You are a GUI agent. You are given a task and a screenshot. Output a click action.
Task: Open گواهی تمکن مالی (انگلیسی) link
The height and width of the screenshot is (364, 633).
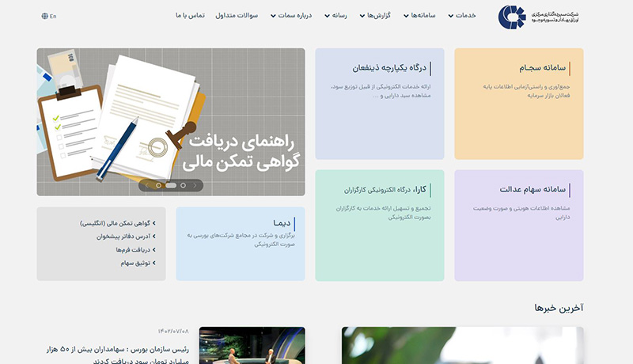click(x=115, y=223)
